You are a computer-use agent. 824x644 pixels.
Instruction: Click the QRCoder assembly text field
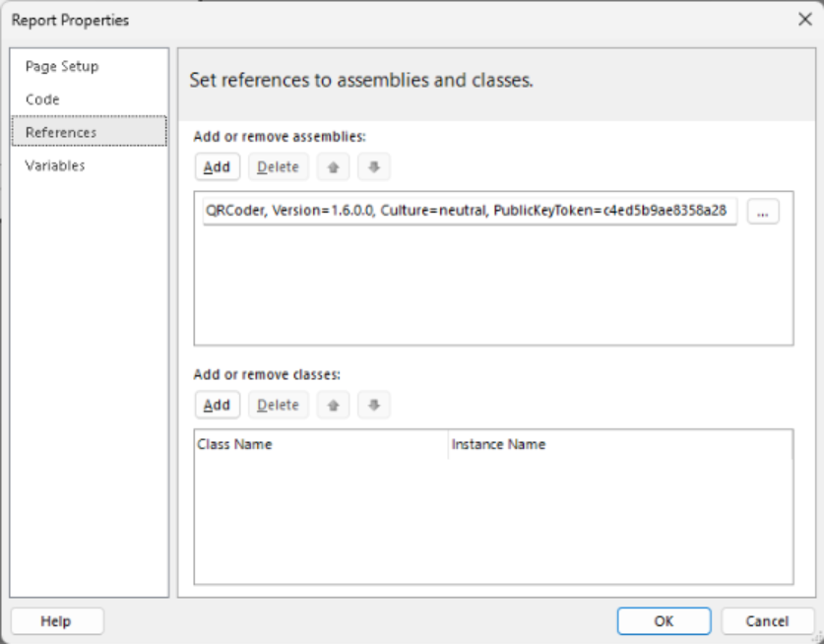coord(469,210)
